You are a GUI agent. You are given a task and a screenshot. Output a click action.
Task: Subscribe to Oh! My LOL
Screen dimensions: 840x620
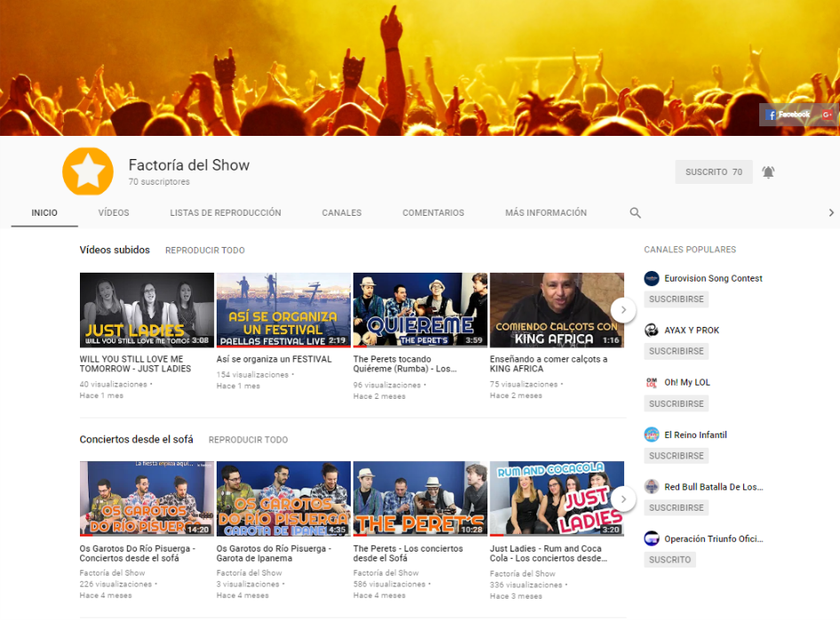coord(676,403)
